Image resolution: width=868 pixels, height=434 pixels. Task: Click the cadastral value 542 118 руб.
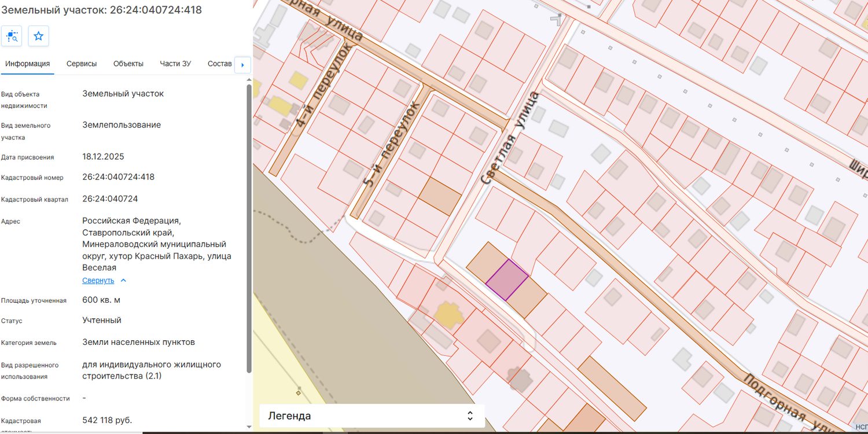107,420
